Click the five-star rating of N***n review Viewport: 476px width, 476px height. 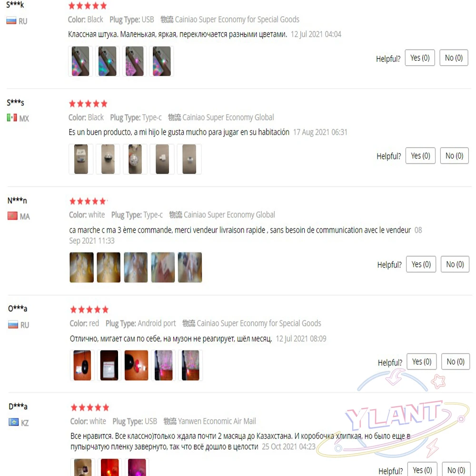coord(88,201)
